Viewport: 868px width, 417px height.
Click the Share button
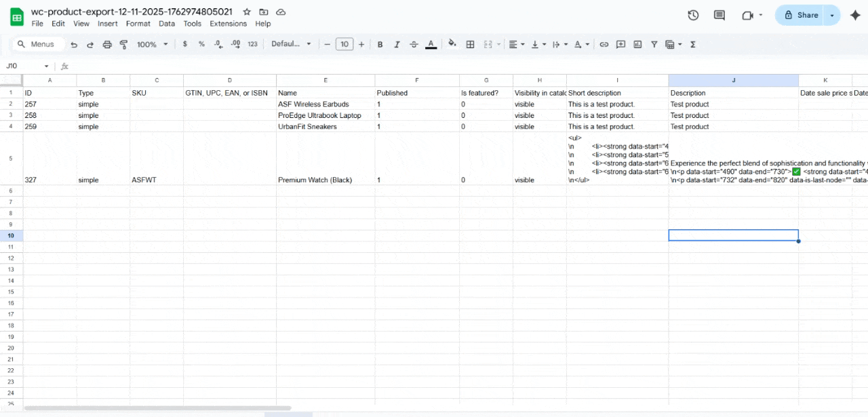coord(800,14)
